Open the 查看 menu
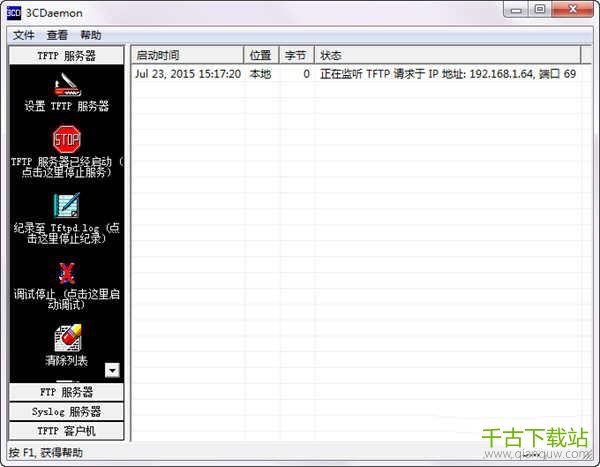Image resolution: width=600 pixels, height=467 pixels. point(57,35)
